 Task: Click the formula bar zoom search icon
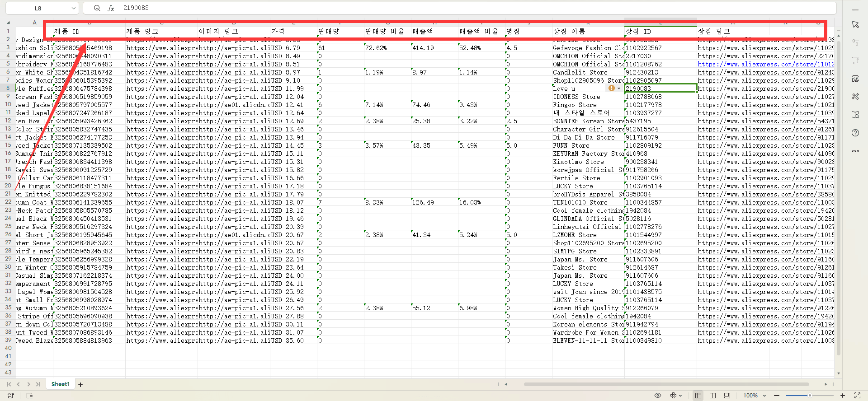pyautogui.click(x=97, y=8)
